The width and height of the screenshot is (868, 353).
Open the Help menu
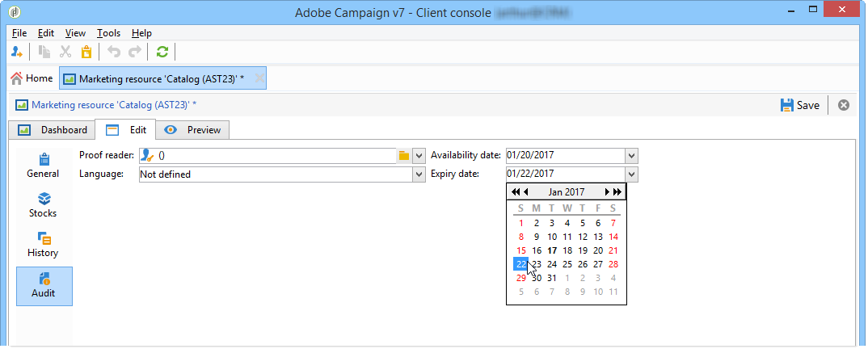[141, 33]
